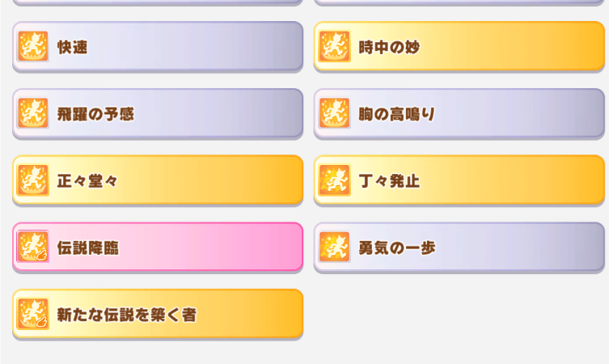609x364 pixels.
Task: Select the 胸の高鳴り skill bar
Action: pyautogui.click(x=459, y=113)
